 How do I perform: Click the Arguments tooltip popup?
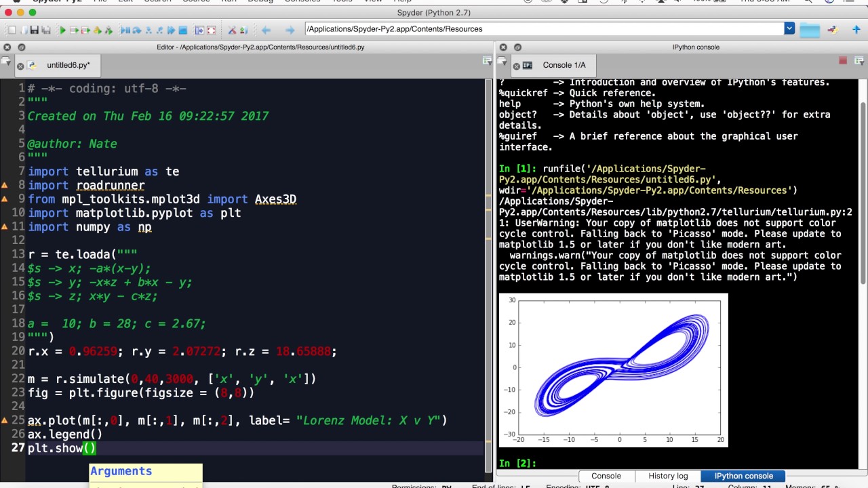(x=146, y=475)
